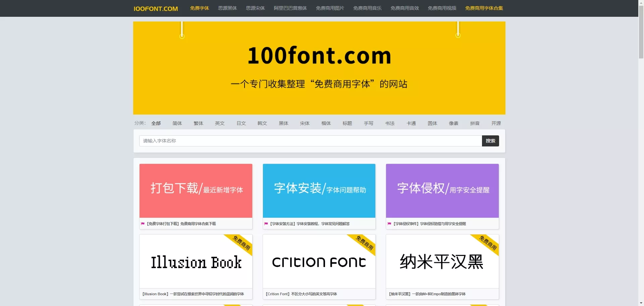This screenshot has height=306, width=644.
Task: Open the 阿里巴巴普惠体 nav link
Action: (290, 8)
